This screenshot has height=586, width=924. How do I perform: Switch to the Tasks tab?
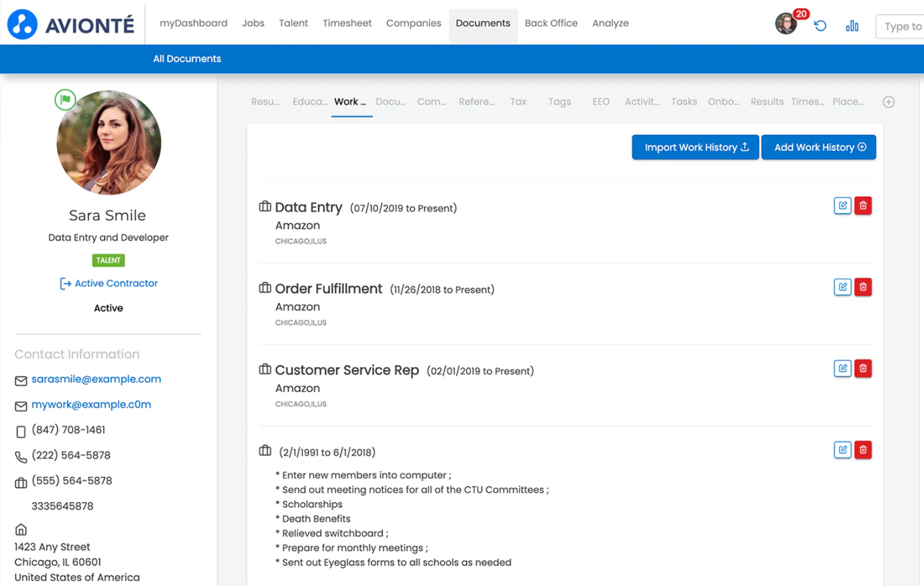[x=684, y=101]
